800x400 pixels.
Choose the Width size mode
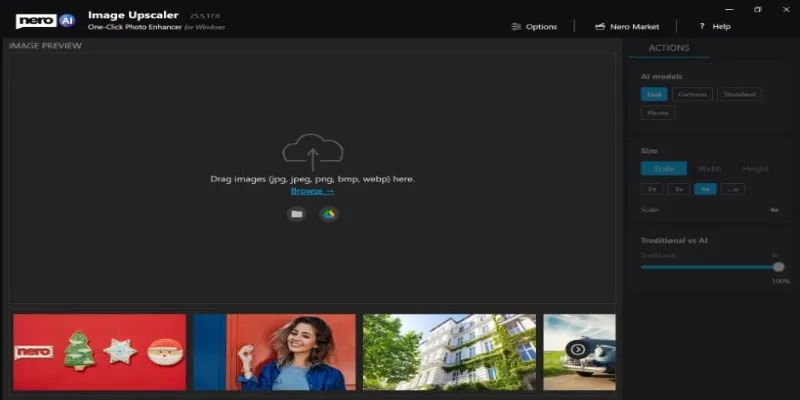(x=710, y=168)
